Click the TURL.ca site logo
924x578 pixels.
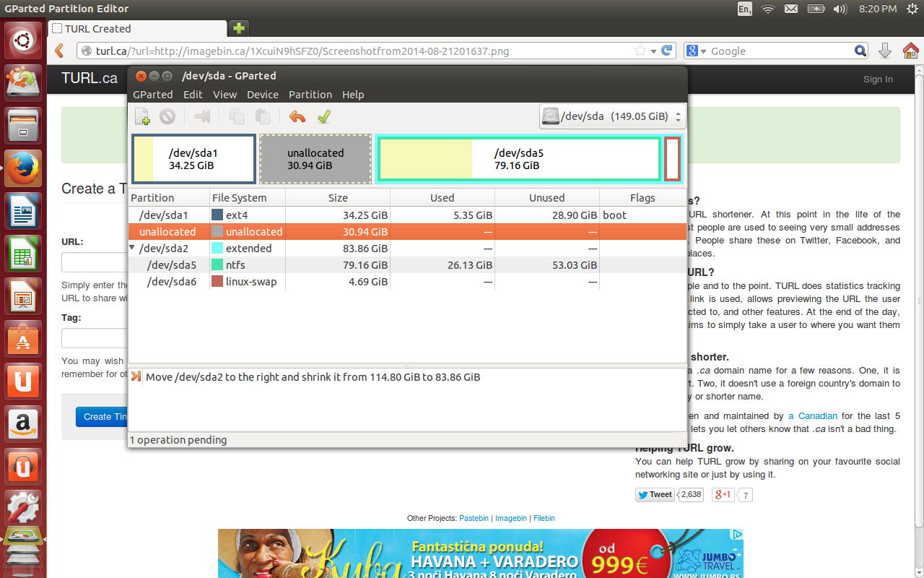pyautogui.click(x=90, y=79)
